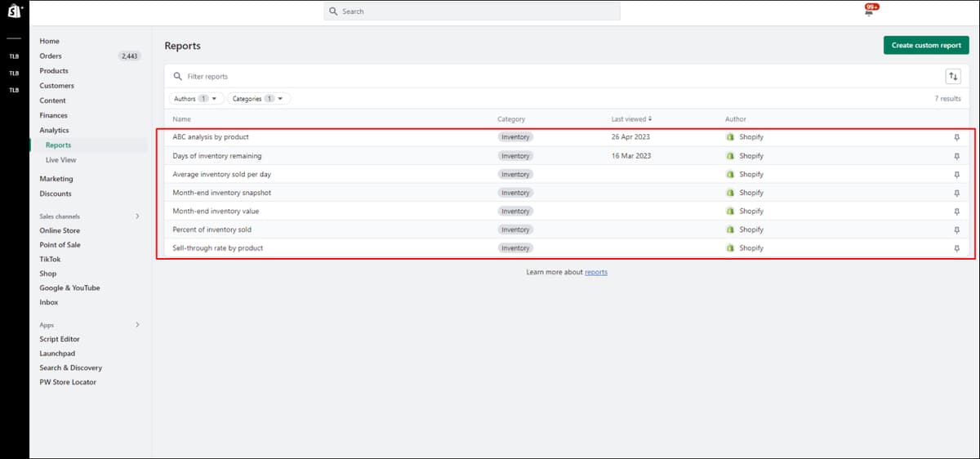Expand the Sales channels section chevron
The image size is (980, 459).
(137, 216)
